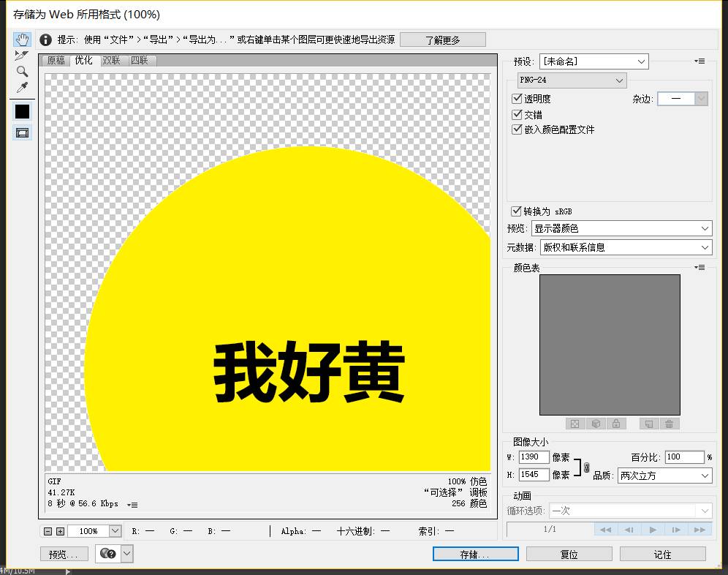This screenshot has height=575, width=728.
Task: Open the 品质 两次立方 dropdown
Action: click(665, 476)
